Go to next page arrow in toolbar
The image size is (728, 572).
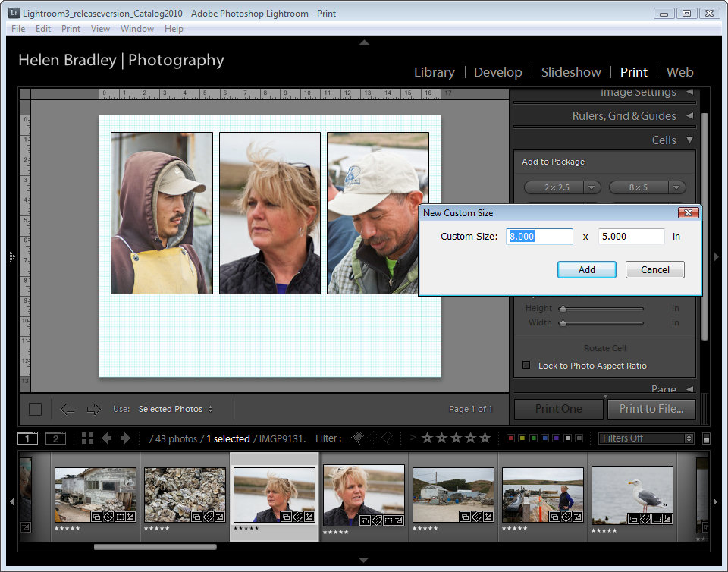[x=93, y=410]
